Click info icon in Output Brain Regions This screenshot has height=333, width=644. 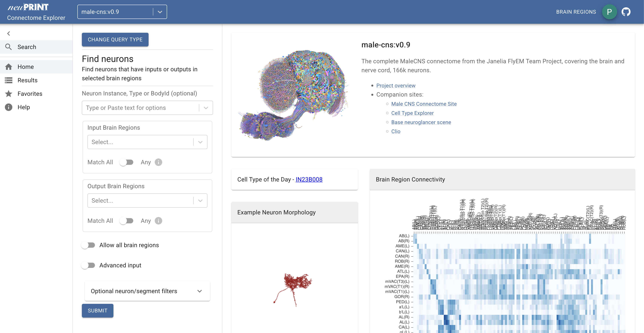point(158,221)
